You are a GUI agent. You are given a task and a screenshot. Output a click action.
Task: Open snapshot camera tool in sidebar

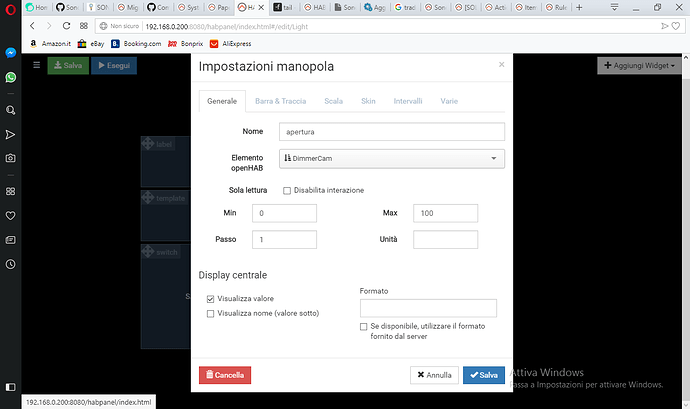pyautogui.click(x=11, y=158)
